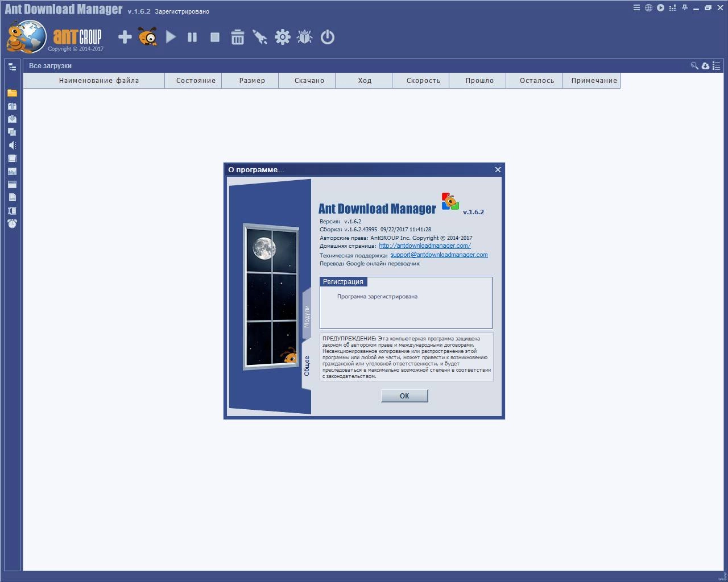Open settings with the gear icon

(x=283, y=37)
